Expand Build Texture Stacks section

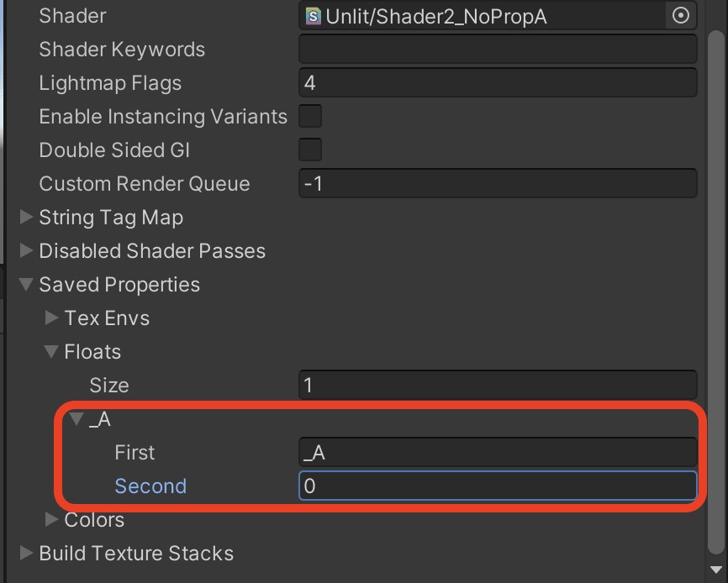click(26, 553)
